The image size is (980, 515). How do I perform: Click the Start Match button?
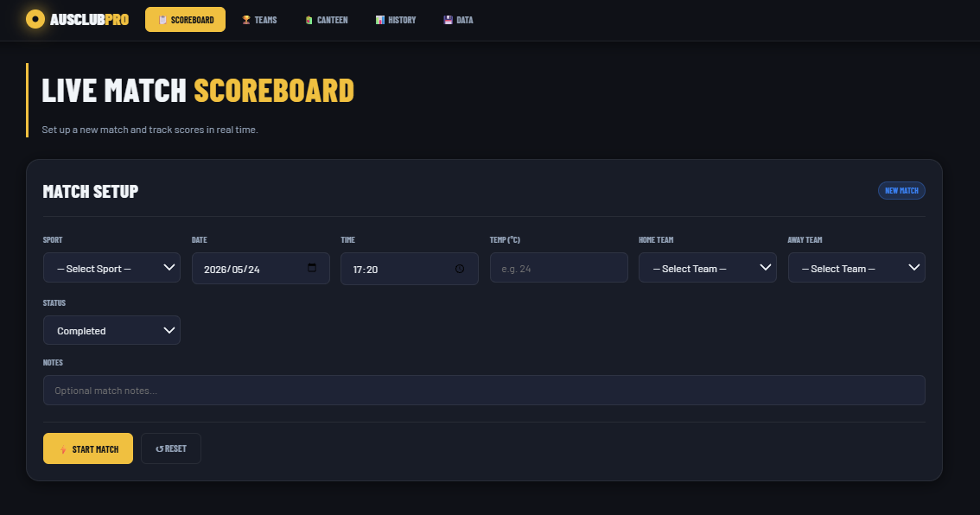pyautogui.click(x=88, y=448)
